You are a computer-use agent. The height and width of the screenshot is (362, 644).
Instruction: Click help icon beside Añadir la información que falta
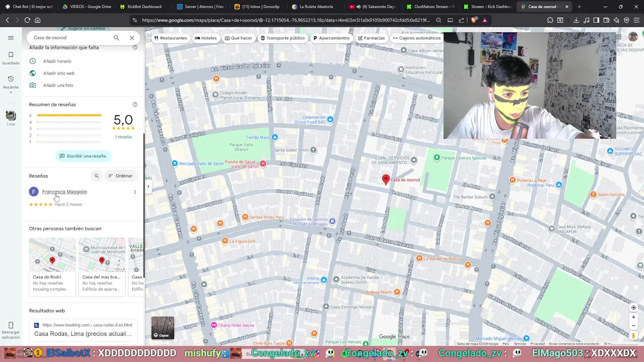click(x=135, y=47)
